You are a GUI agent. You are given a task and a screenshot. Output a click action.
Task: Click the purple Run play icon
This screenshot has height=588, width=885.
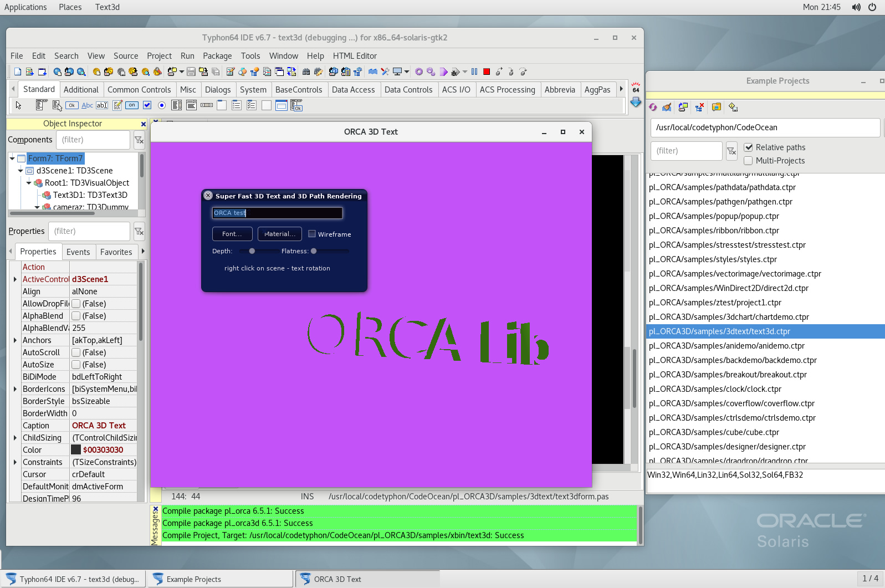point(443,71)
